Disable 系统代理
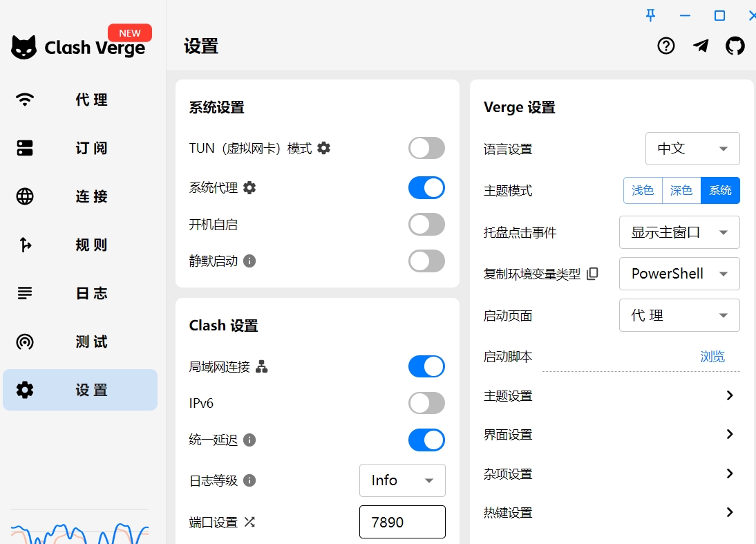756x544 pixels. (426, 187)
